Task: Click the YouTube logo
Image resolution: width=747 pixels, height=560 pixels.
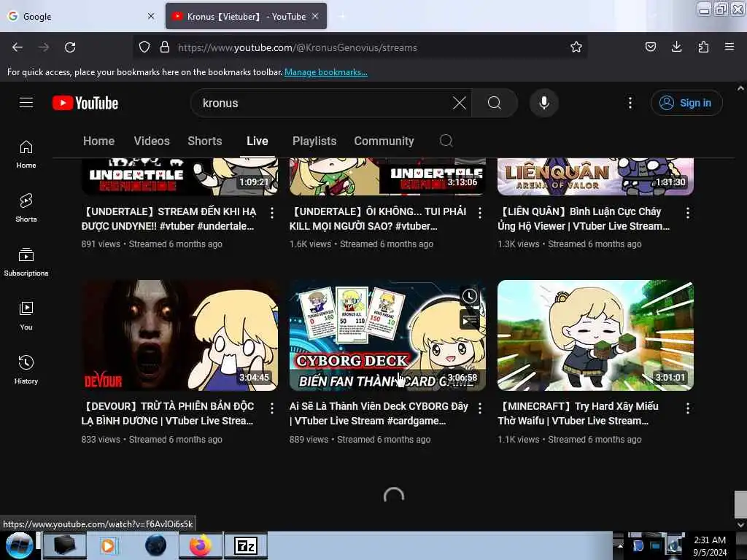Action: [85, 103]
